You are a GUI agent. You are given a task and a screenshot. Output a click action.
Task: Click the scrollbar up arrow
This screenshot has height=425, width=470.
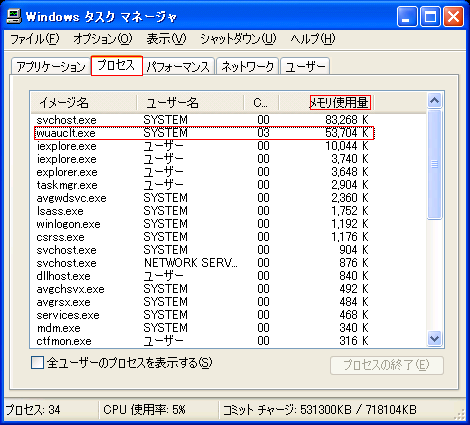[x=434, y=100]
